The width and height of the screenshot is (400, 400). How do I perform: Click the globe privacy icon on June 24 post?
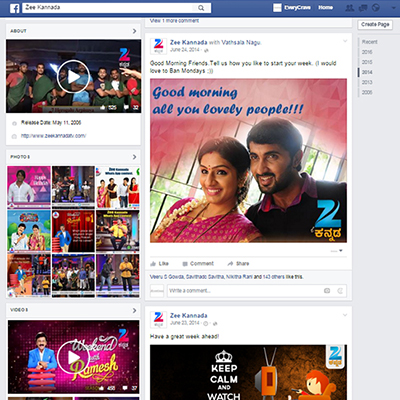click(x=206, y=50)
